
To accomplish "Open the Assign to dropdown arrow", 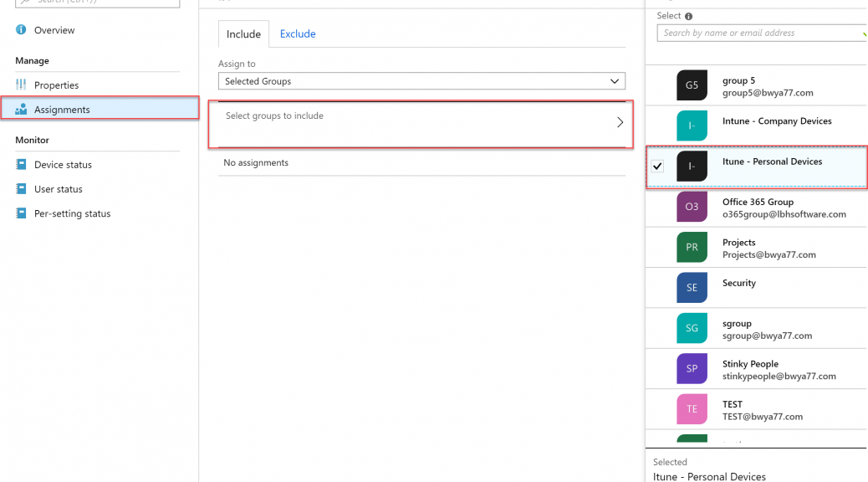I will pos(615,81).
